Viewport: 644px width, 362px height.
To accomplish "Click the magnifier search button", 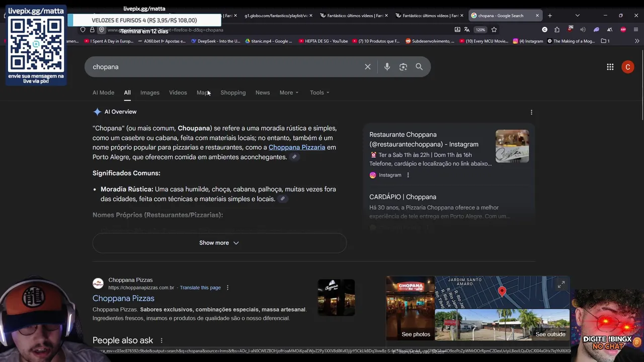I will (419, 67).
